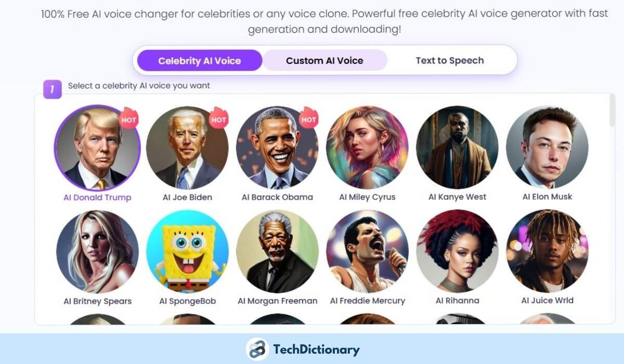This screenshot has width=624, height=364.
Task: Choose the AI Morgan Freeman avatar
Action: 277,252
